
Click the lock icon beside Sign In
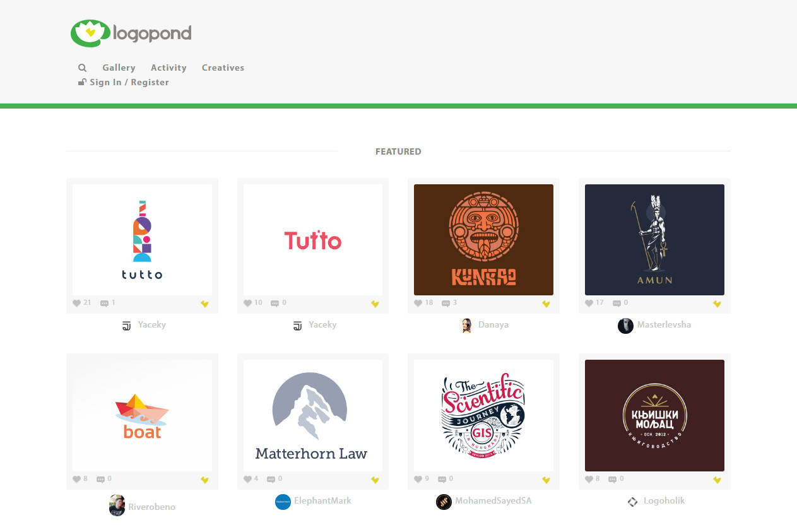(x=82, y=82)
